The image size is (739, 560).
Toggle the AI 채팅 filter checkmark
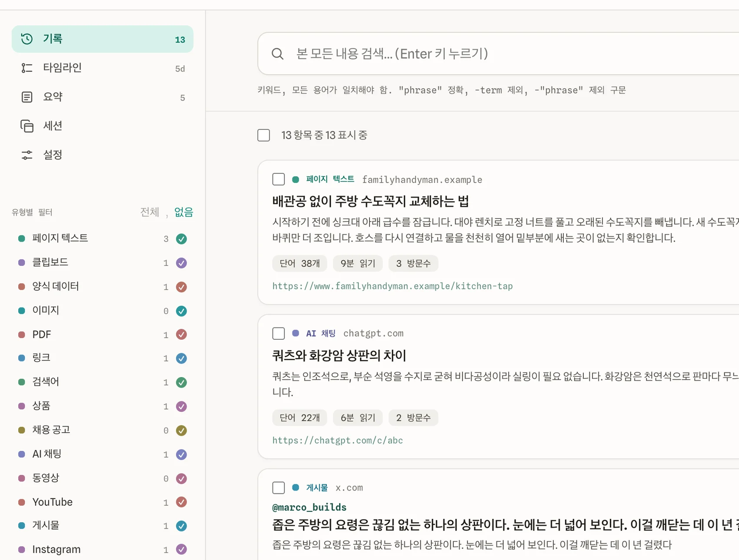tap(181, 454)
